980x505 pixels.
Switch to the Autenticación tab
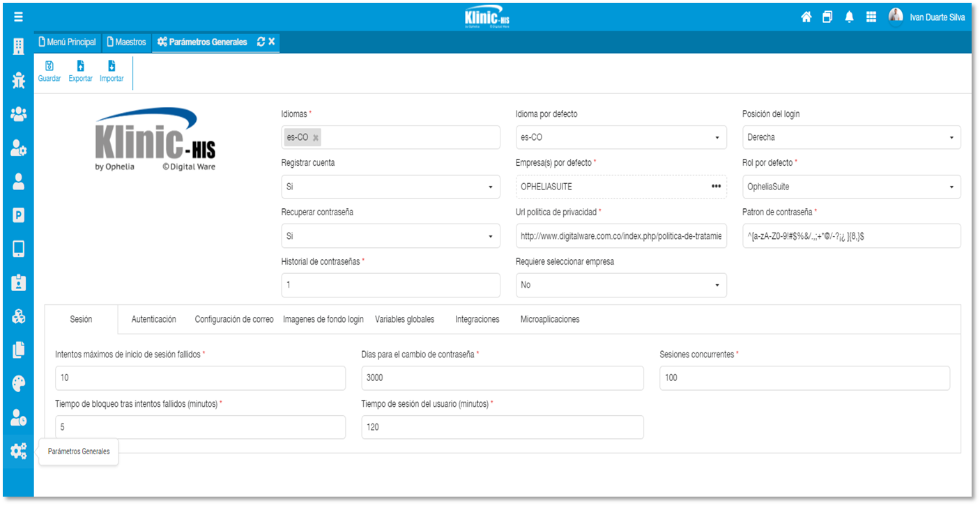[x=153, y=319]
